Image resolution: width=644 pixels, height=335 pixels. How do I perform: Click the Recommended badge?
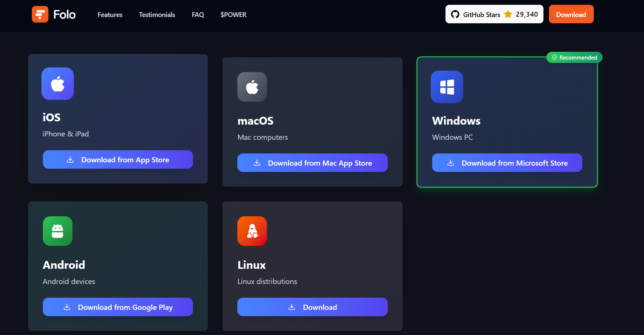(x=574, y=57)
